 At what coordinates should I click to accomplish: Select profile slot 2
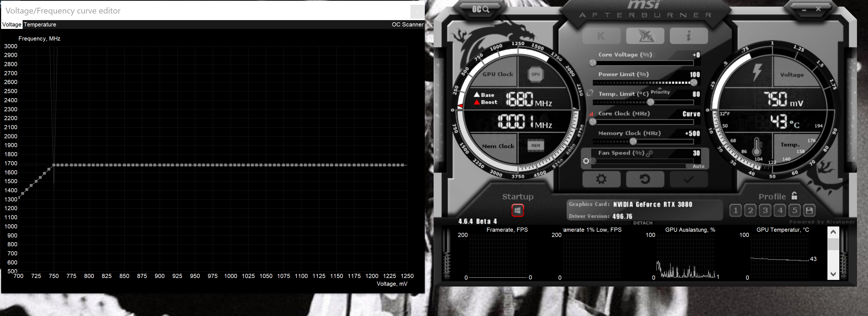tap(750, 211)
